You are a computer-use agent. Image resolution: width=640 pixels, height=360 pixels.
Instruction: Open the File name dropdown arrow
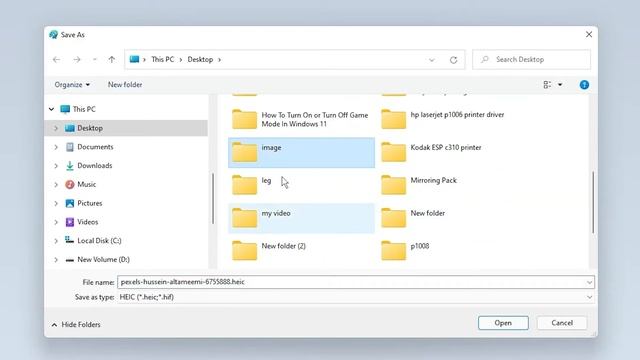[589, 282]
